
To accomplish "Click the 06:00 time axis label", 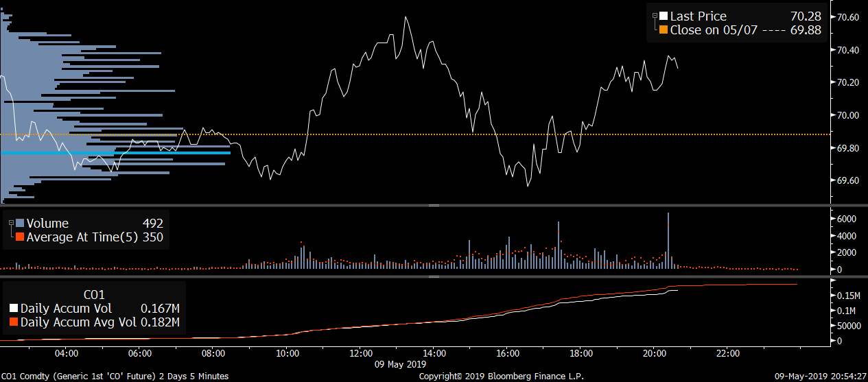I will pos(140,354).
